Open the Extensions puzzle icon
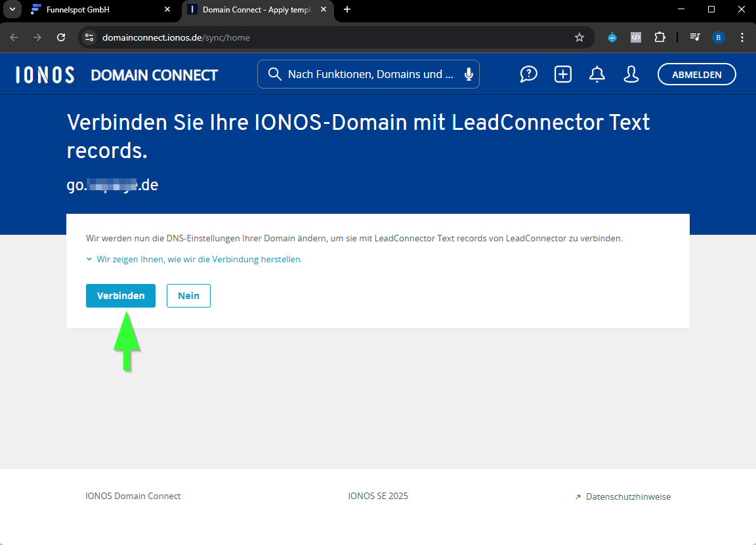 (660, 37)
